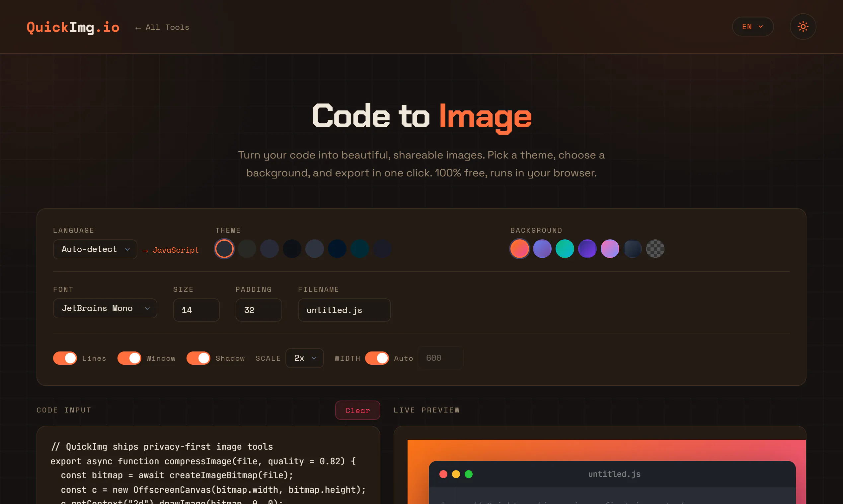Pick the dark navy square background swatch

click(x=632, y=249)
